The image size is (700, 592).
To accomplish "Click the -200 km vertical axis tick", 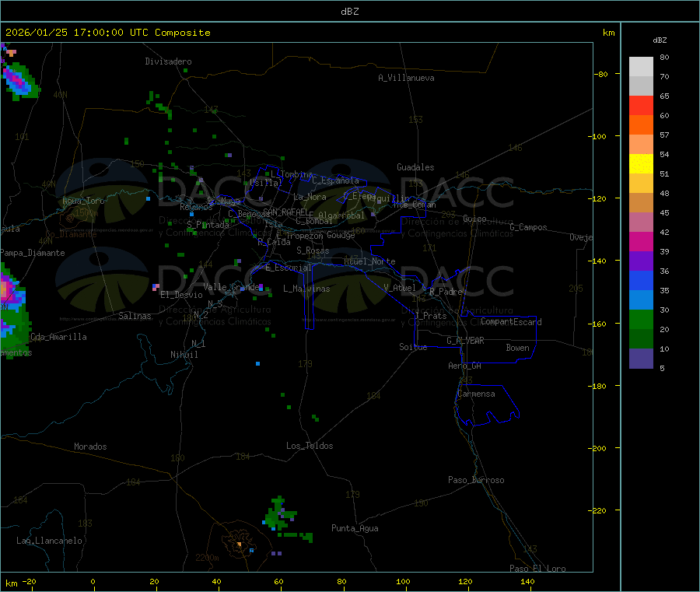I will [599, 448].
